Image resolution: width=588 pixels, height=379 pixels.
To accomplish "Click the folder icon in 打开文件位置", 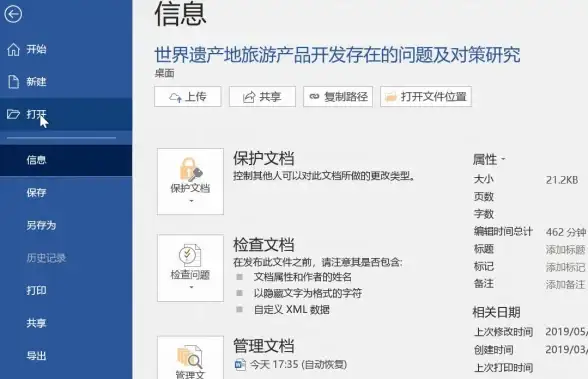I will click(391, 97).
